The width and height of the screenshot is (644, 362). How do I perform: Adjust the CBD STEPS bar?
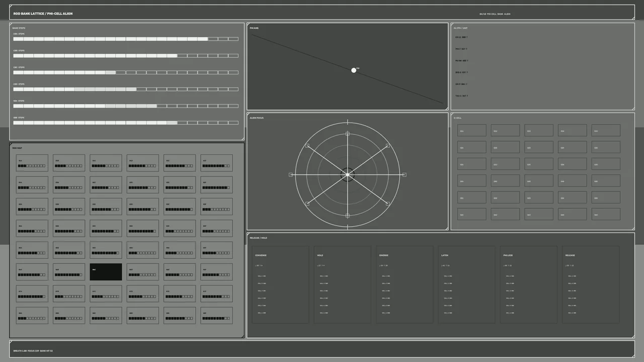(126, 89)
